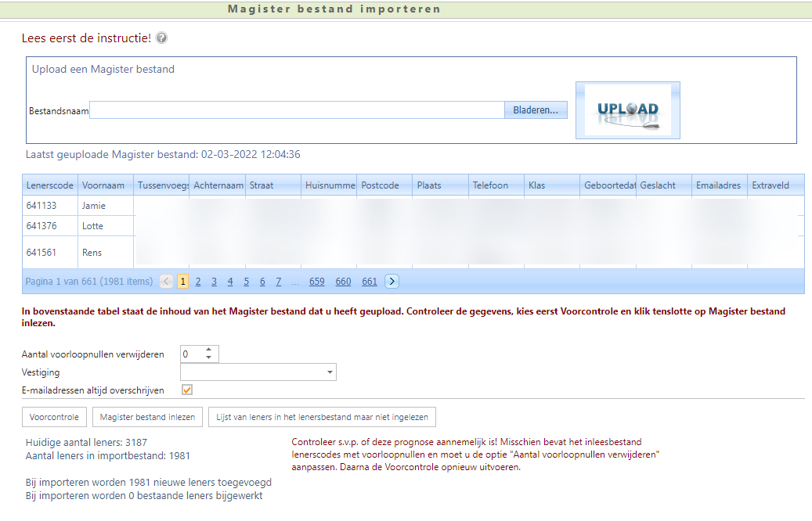The width and height of the screenshot is (812, 521).
Task: Go to previous page using arrow icon
Action: coord(167,282)
